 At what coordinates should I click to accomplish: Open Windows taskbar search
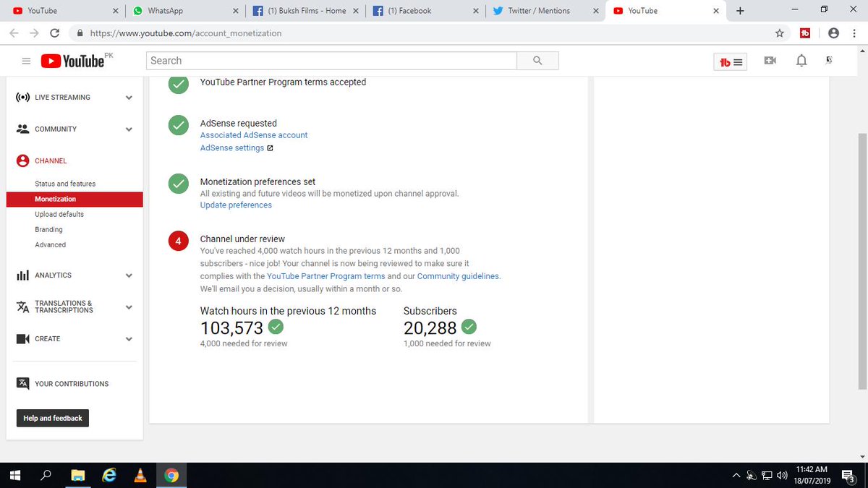point(46,476)
